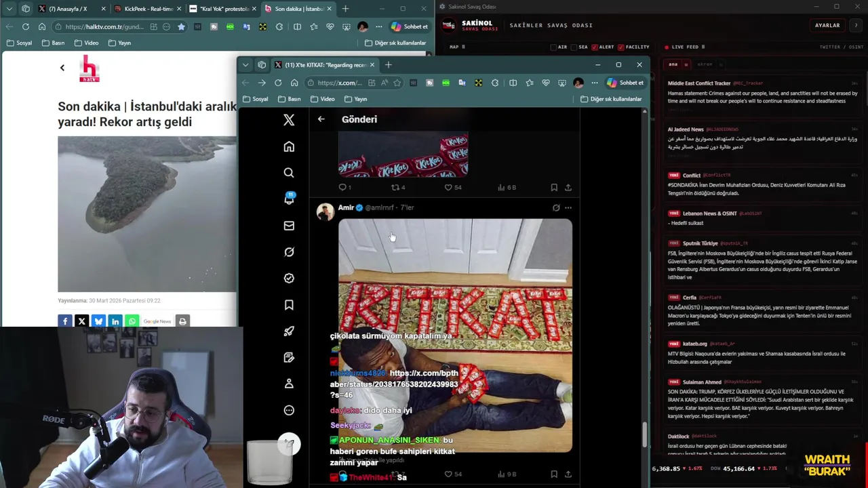Image resolution: width=868 pixels, height=488 pixels.
Task: Like the KitKat post with 54 likes
Action: click(x=452, y=187)
